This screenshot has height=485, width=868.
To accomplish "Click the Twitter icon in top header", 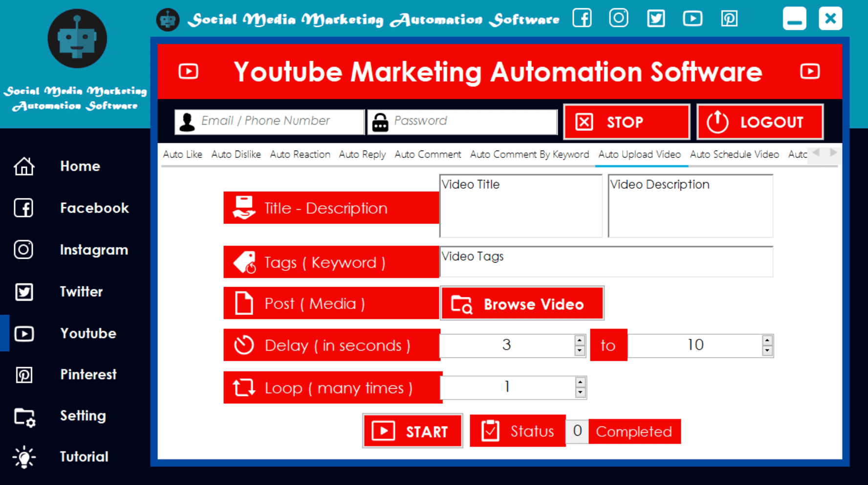I will (656, 19).
